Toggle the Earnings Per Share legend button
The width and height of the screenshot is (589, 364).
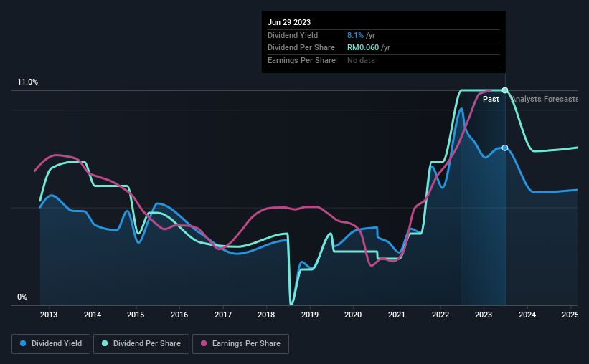coord(240,344)
